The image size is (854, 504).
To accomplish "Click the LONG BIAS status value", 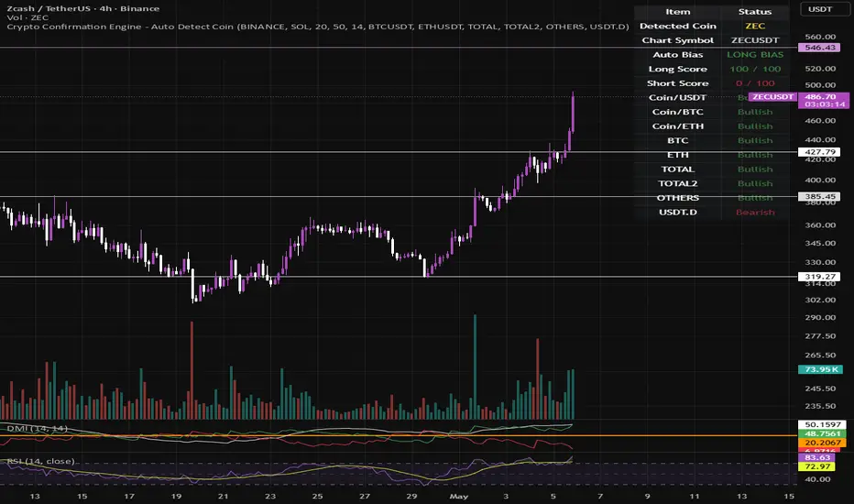I will pyautogui.click(x=755, y=54).
